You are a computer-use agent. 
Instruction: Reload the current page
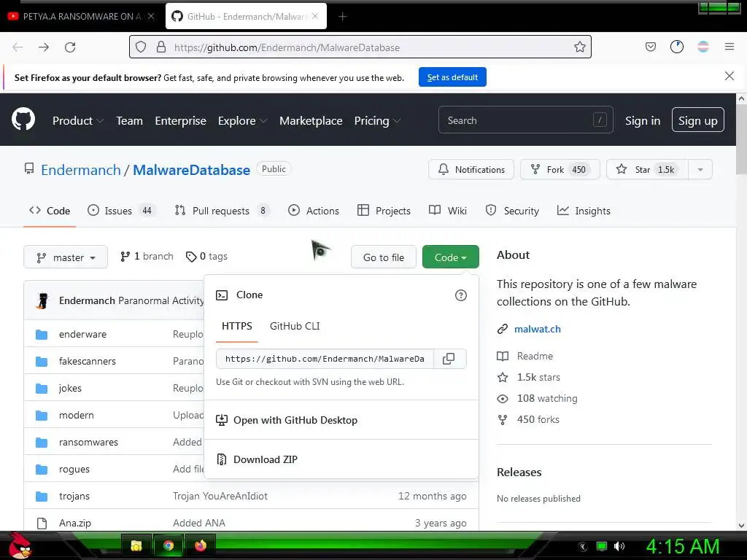[x=70, y=47]
